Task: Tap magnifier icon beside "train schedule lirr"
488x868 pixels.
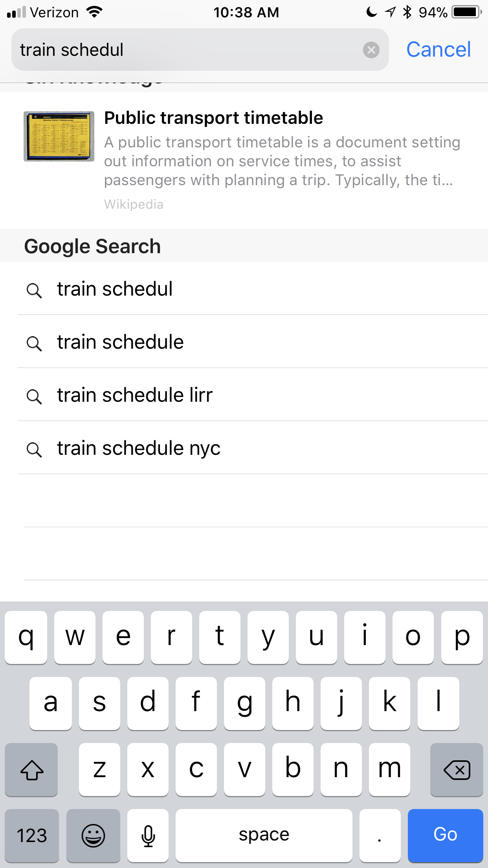Action: pos(34,396)
